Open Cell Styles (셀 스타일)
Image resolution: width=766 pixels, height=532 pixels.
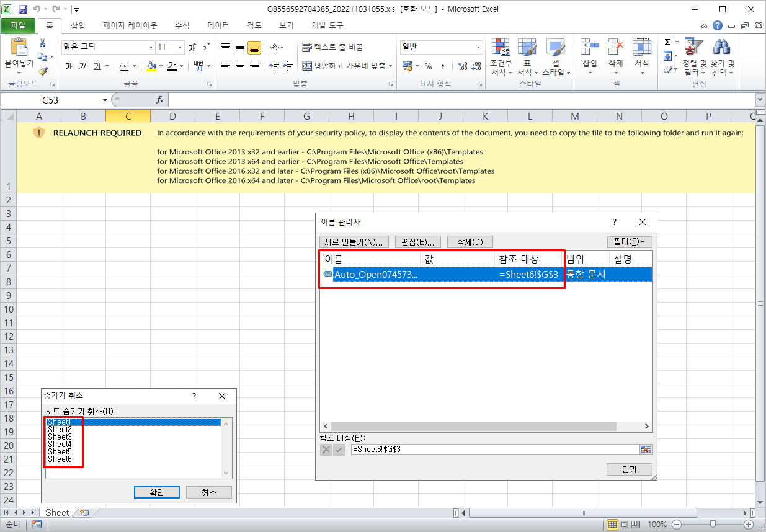coord(555,57)
